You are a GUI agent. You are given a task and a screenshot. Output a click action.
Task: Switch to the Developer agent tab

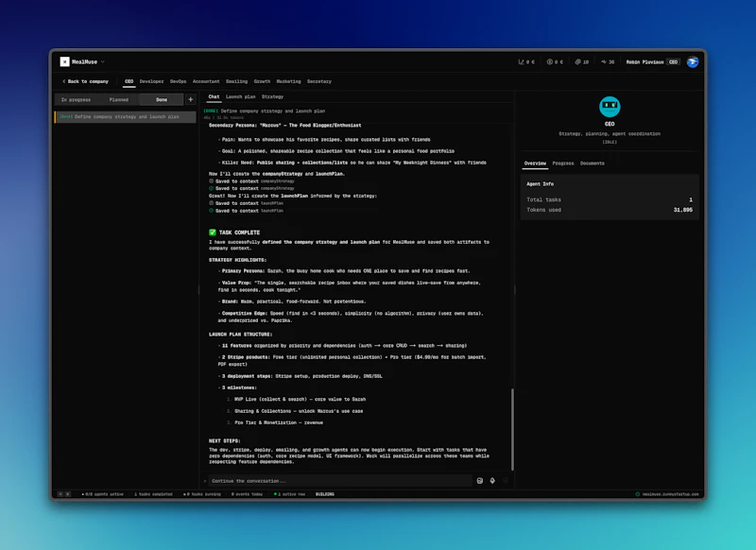[x=151, y=81]
